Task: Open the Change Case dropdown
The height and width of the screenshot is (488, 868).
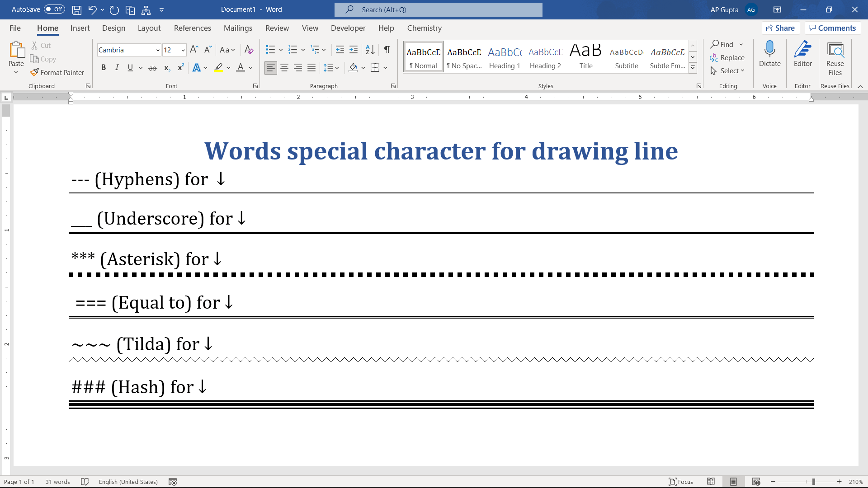Action: [x=228, y=50]
